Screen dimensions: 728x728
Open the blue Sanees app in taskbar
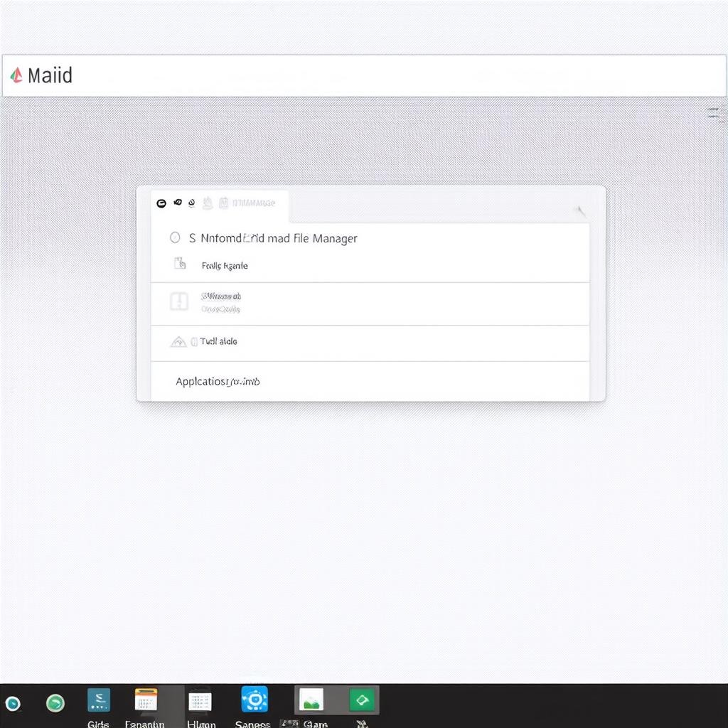click(x=254, y=700)
